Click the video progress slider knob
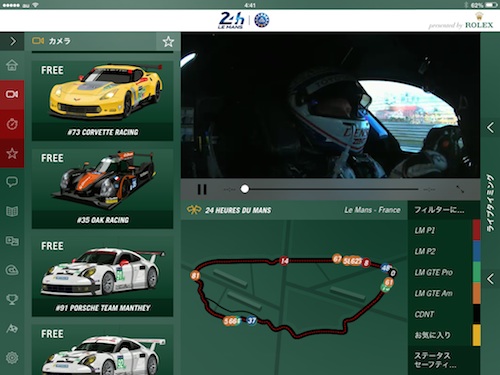Viewport: 500px width, 375px height. tap(245, 189)
